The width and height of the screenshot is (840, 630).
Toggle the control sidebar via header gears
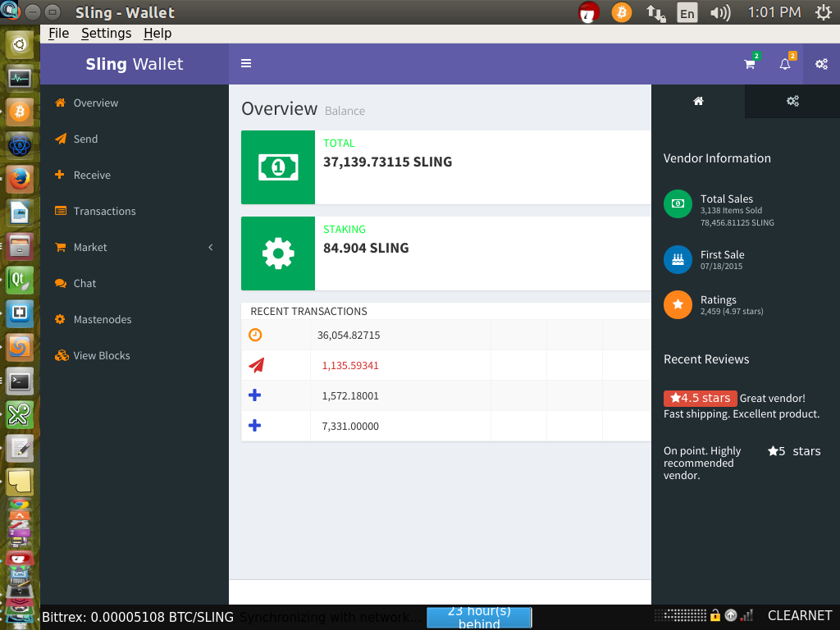click(821, 64)
